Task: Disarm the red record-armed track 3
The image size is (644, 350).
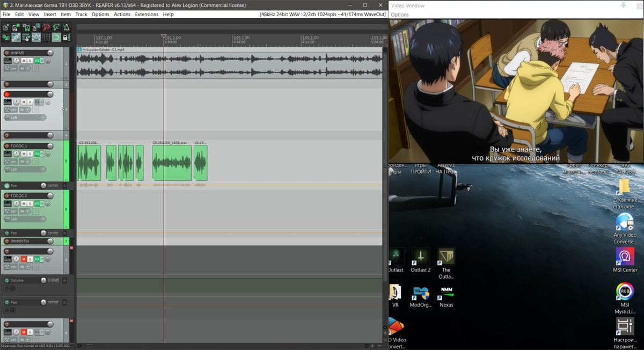Action: point(6,94)
